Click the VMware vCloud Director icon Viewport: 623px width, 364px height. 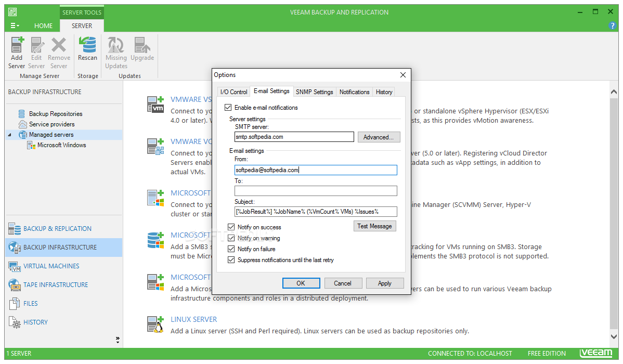click(x=155, y=146)
